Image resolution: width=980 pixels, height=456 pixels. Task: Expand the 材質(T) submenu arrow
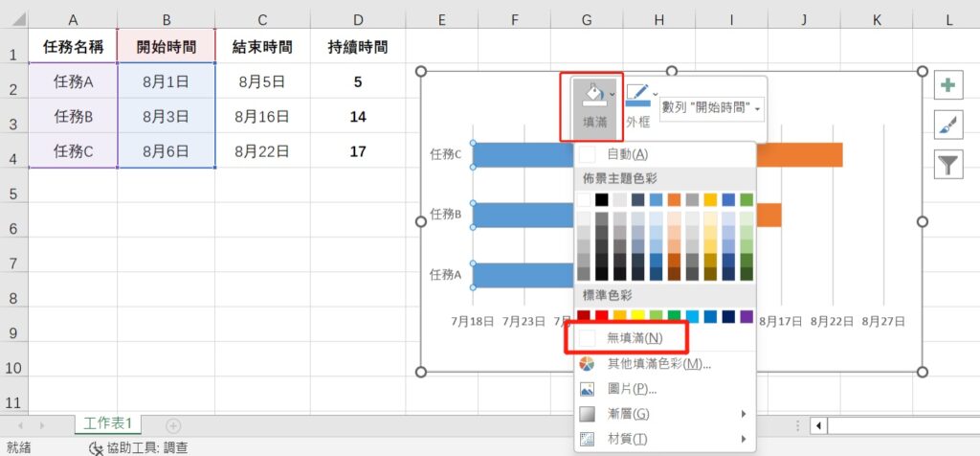tap(744, 439)
